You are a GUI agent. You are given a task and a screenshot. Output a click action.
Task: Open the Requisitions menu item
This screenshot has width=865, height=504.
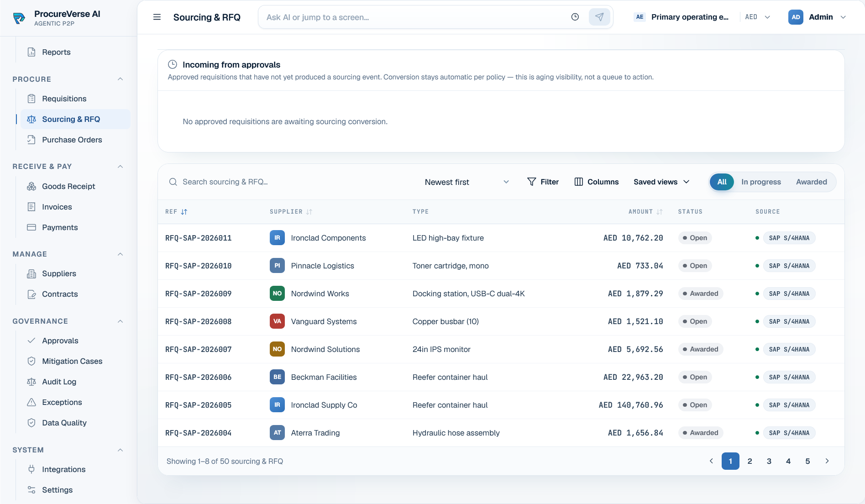75,99
